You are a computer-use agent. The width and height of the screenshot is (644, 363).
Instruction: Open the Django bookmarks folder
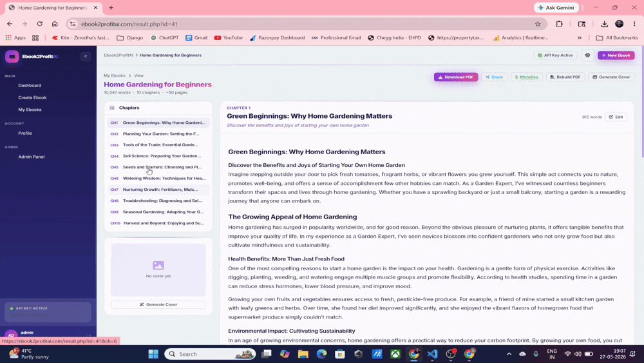pos(130,37)
